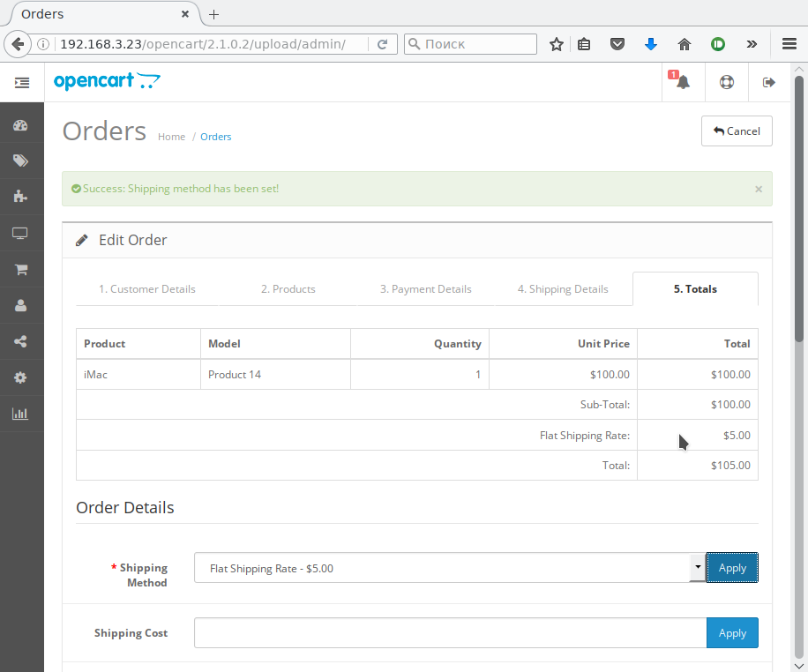Image resolution: width=808 pixels, height=672 pixels.
Task: Click scrollbar down arrow at bottom
Action: (798, 667)
